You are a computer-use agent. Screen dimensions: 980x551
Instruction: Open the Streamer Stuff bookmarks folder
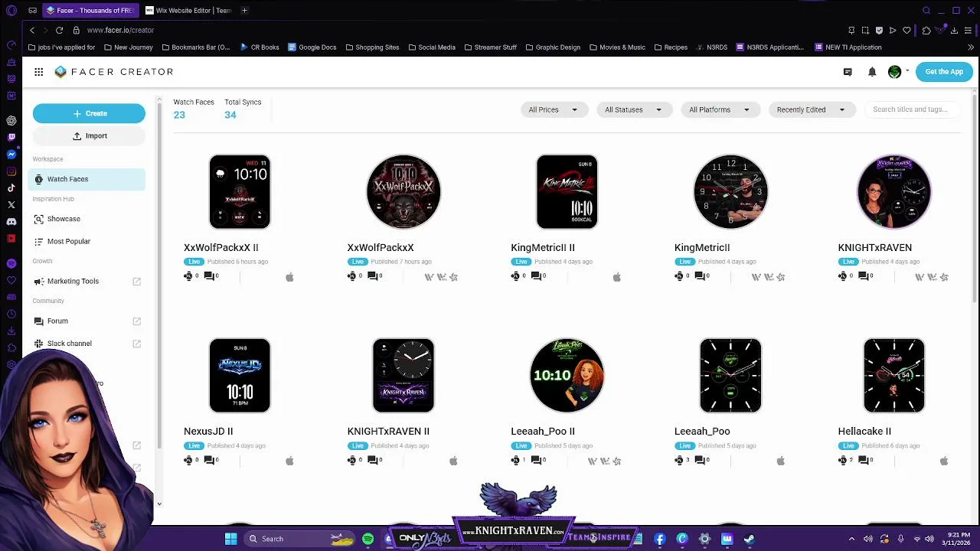490,47
